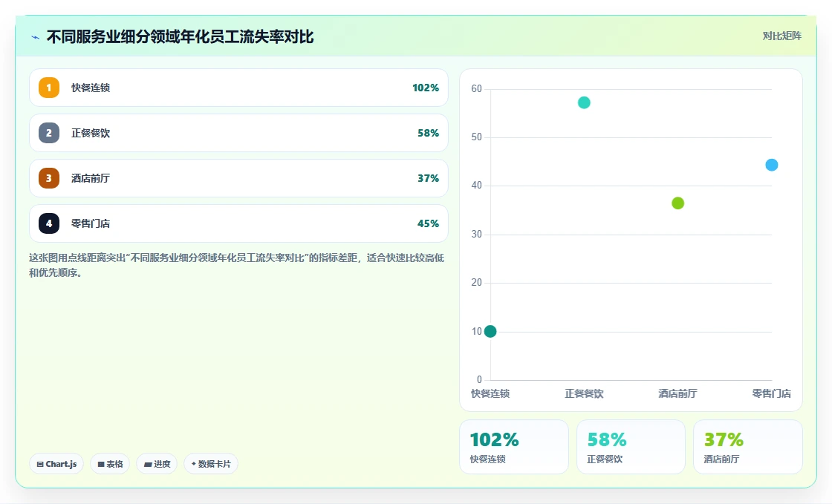Click the green 酒店前厅 chart point

[677, 203]
